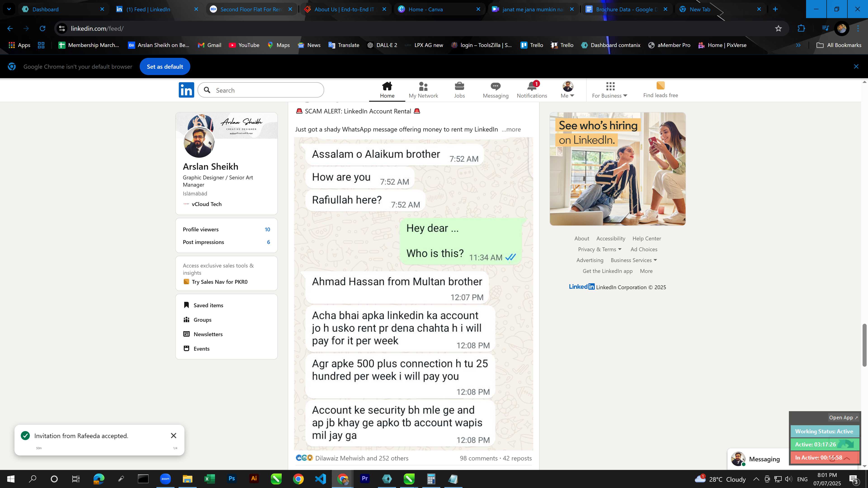The image size is (868, 488).
Task: Click Set as default button
Action: coord(165,67)
